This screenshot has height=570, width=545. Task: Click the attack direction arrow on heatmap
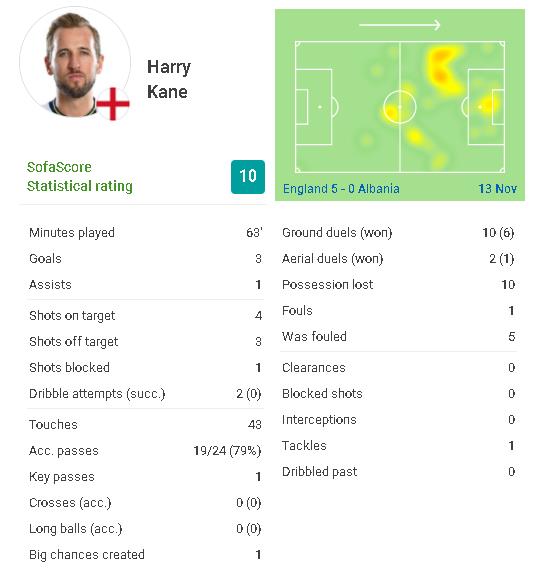pos(400,25)
